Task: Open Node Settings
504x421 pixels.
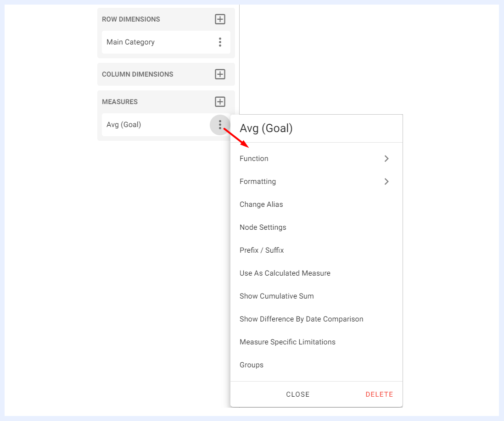Action: [x=316, y=227]
